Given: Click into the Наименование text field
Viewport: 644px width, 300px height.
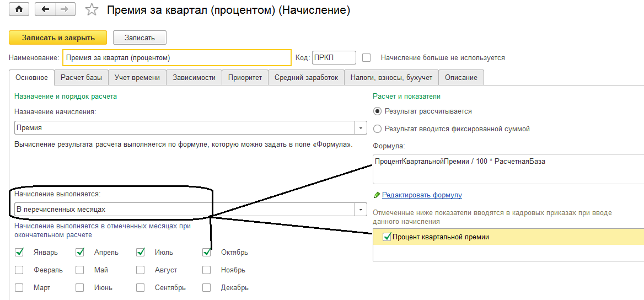Looking at the screenshot, I should 176,57.
